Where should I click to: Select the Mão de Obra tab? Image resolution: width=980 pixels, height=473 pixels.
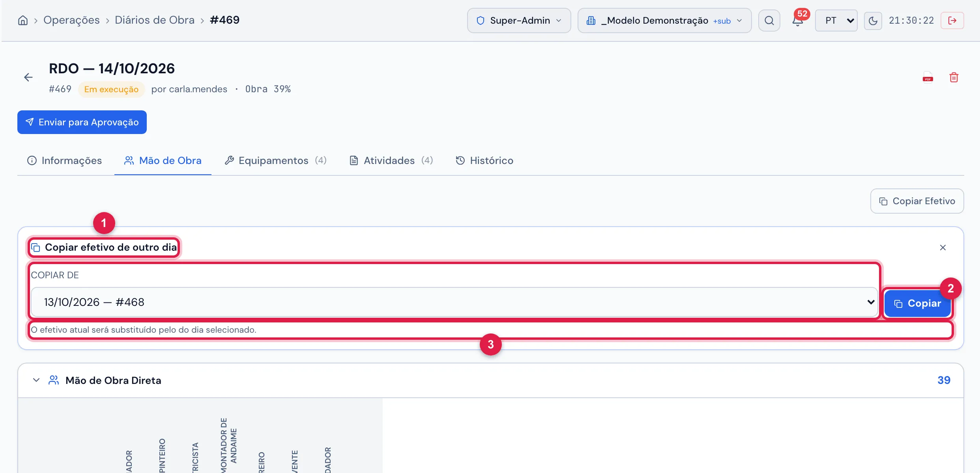[x=163, y=160]
